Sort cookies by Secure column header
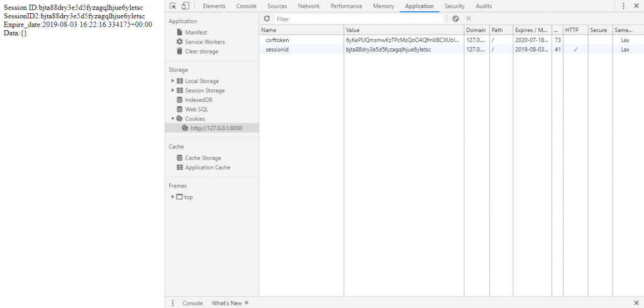644x308 pixels. (x=600, y=30)
